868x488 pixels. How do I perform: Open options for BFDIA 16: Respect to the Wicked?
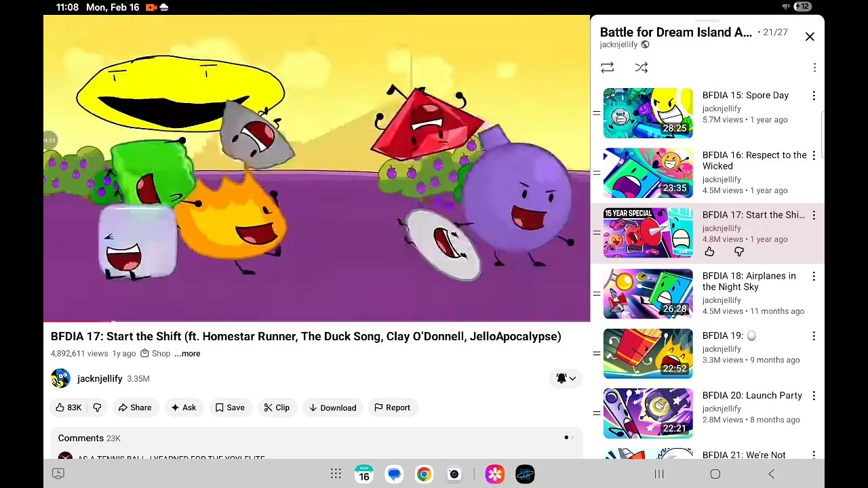814,155
